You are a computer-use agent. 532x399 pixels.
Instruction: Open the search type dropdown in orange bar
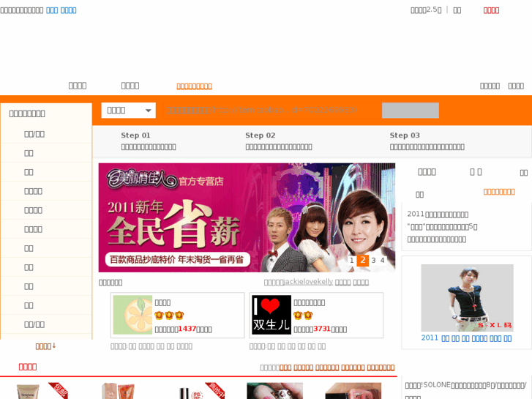pyautogui.click(x=128, y=111)
